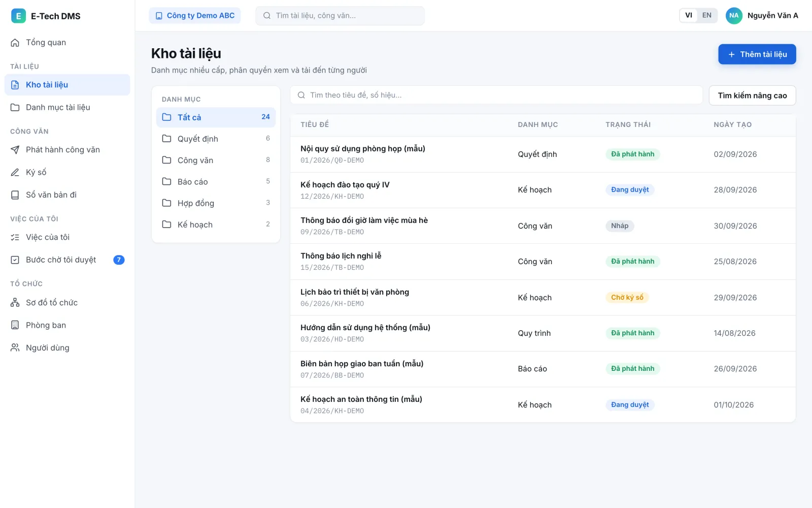Viewport: 812px width, 508px height.
Task: Click the global Tìm tài liệu, công văn search box
Action: tap(340, 16)
